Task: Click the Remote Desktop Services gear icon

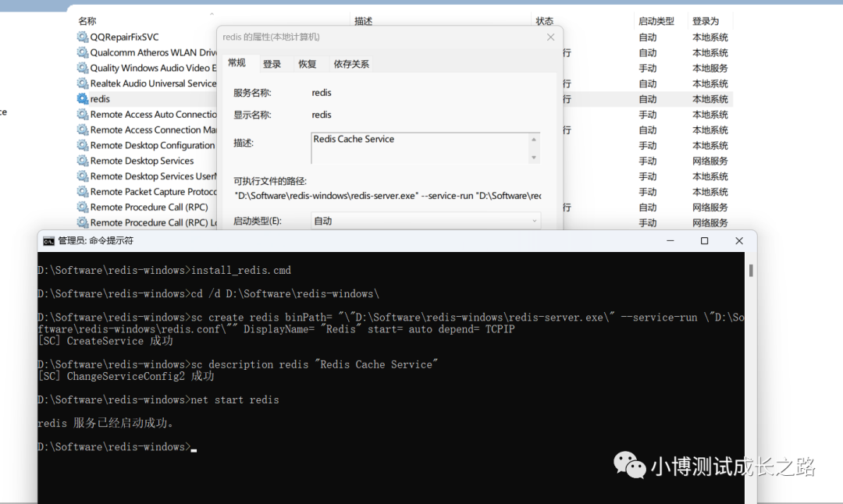Action: (x=82, y=161)
